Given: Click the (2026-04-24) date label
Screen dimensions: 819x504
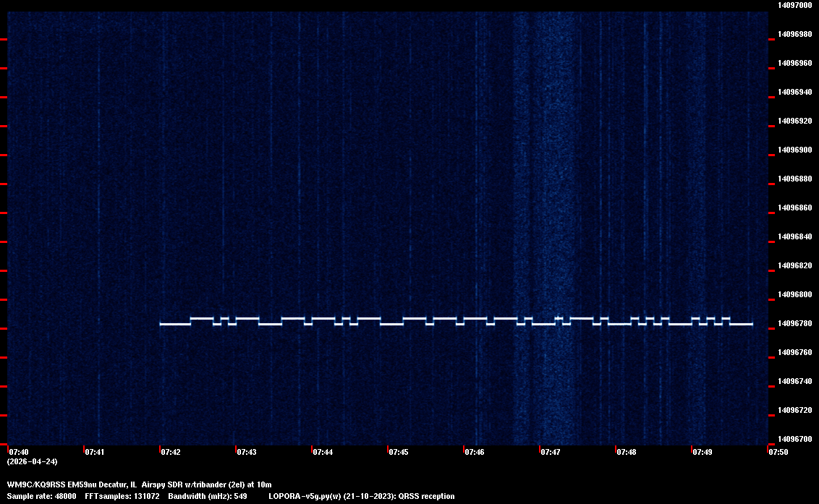Looking at the screenshot, I should 32,461.
